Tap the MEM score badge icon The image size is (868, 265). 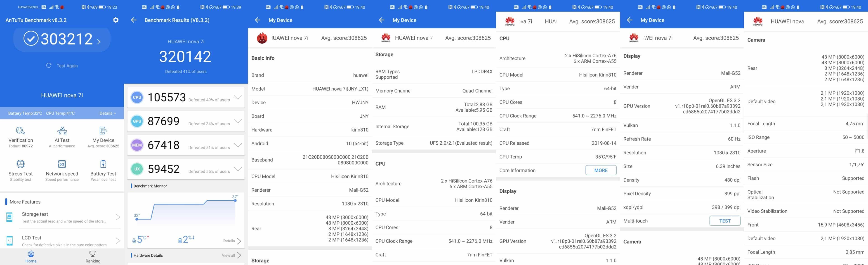click(x=137, y=145)
